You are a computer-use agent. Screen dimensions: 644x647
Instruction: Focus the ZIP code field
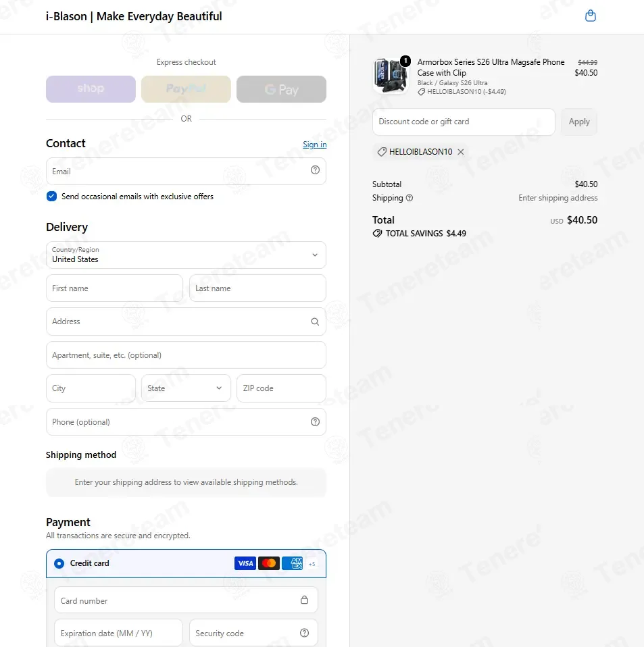(x=282, y=388)
